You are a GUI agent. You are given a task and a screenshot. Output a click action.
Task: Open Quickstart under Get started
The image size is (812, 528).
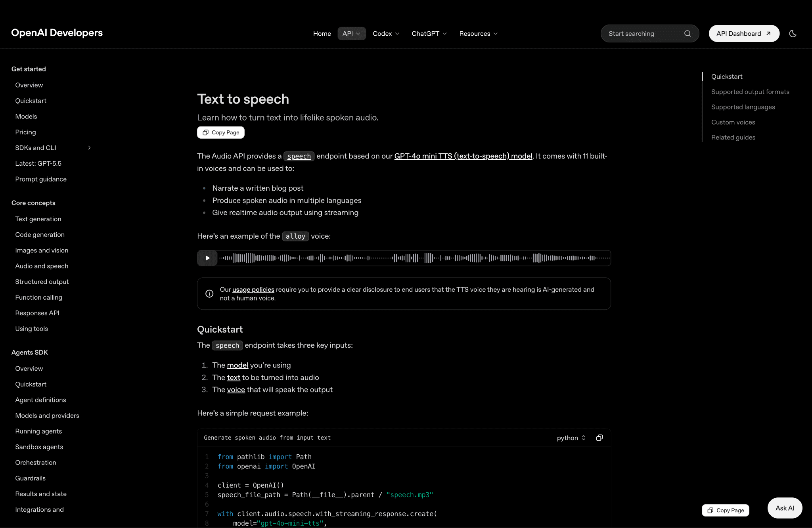click(x=31, y=101)
